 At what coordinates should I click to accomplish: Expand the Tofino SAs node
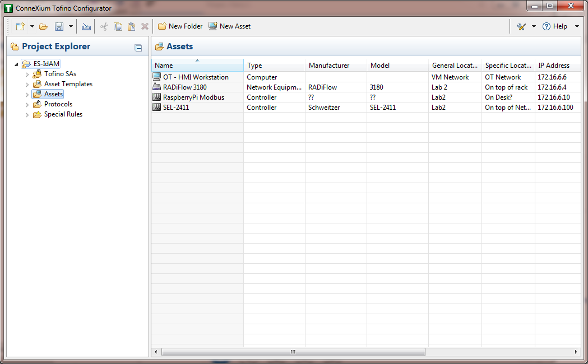[x=27, y=74]
